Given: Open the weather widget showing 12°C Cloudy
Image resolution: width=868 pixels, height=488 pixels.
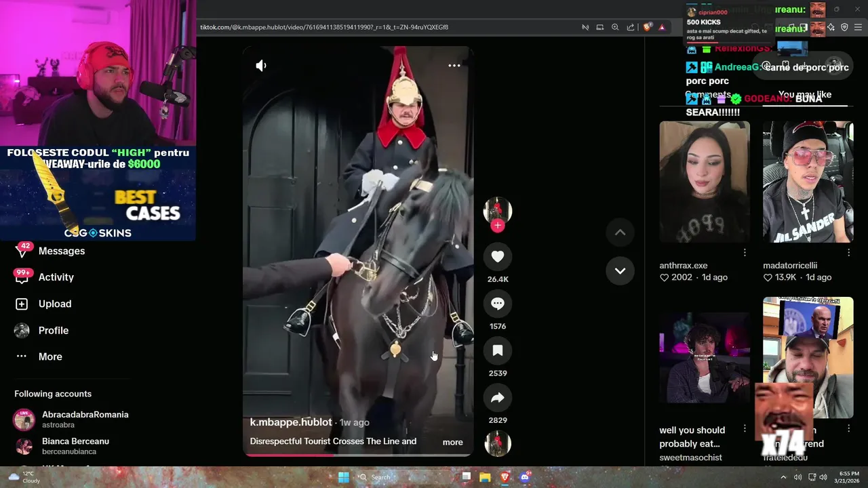Looking at the screenshot, I should [24, 477].
